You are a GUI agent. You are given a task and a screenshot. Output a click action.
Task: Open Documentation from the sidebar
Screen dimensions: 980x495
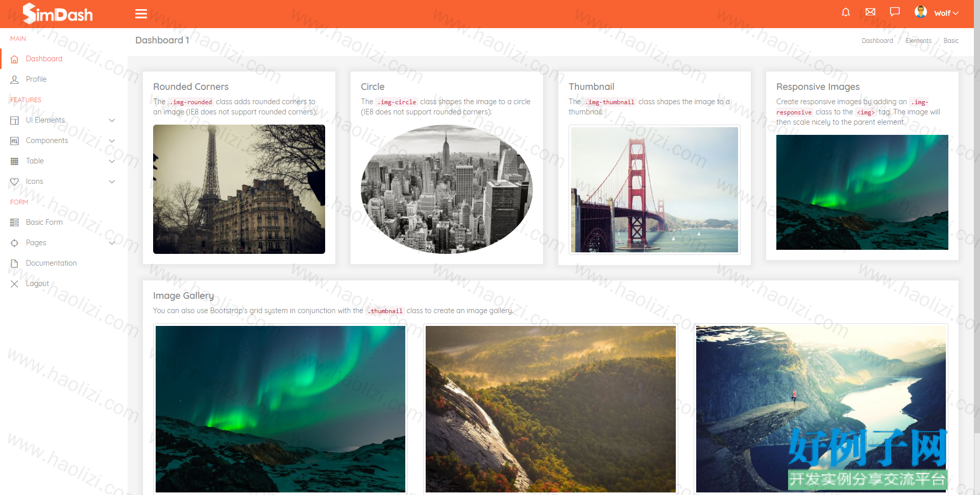tap(52, 263)
